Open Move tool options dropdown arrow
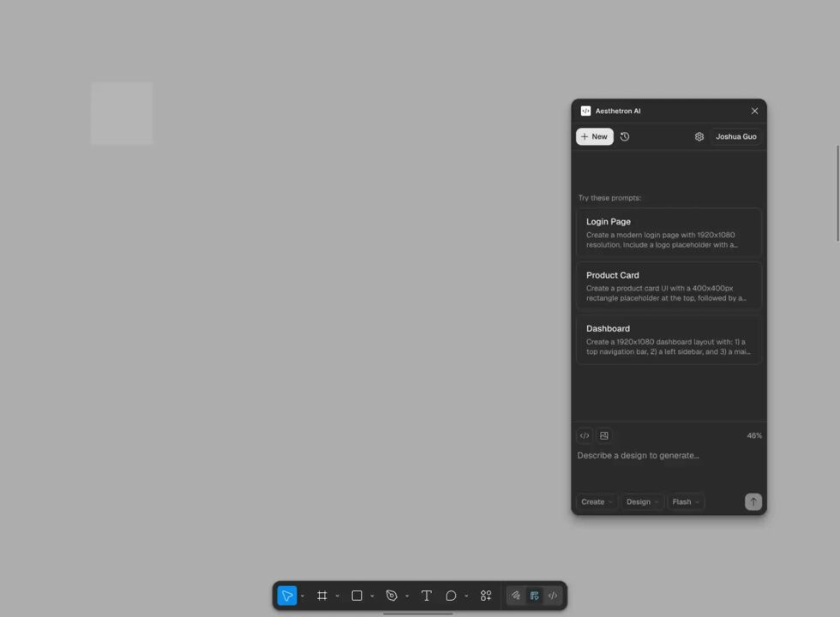The width and height of the screenshot is (840, 617). pos(303,596)
